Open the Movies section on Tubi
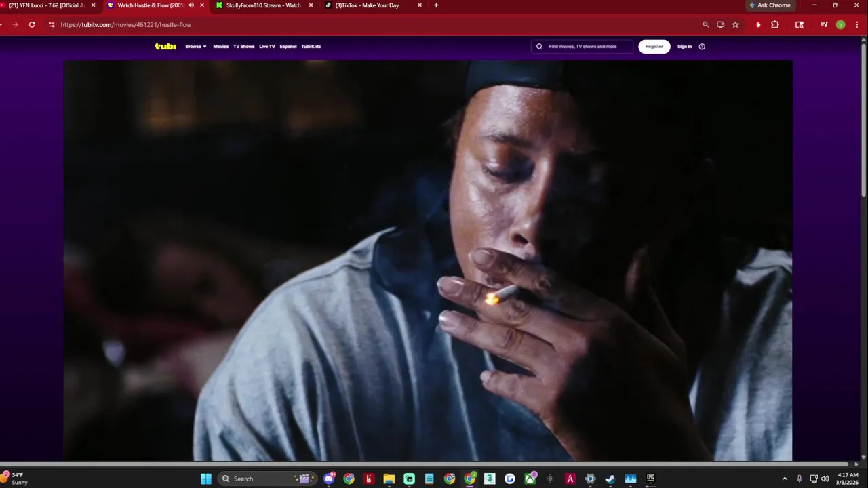Image resolution: width=868 pixels, height=488 pixels. click(221, 47)
